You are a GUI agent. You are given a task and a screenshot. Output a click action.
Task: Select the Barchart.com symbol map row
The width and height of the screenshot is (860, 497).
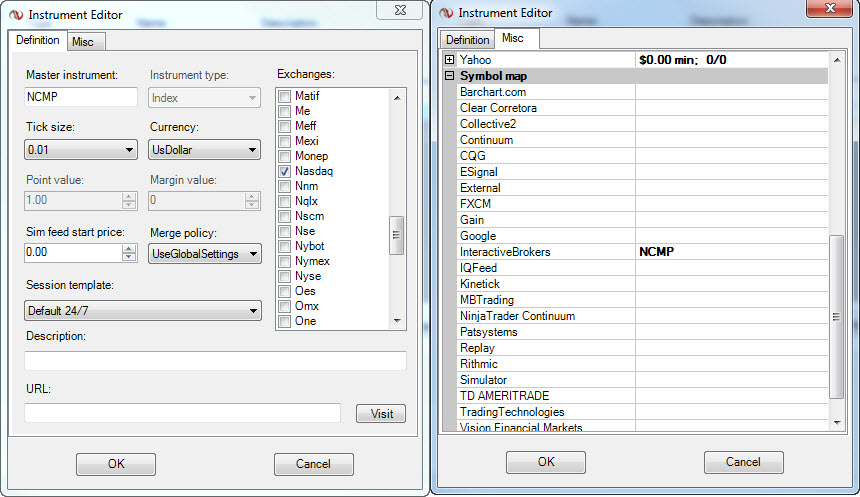(x=642, y=92)
